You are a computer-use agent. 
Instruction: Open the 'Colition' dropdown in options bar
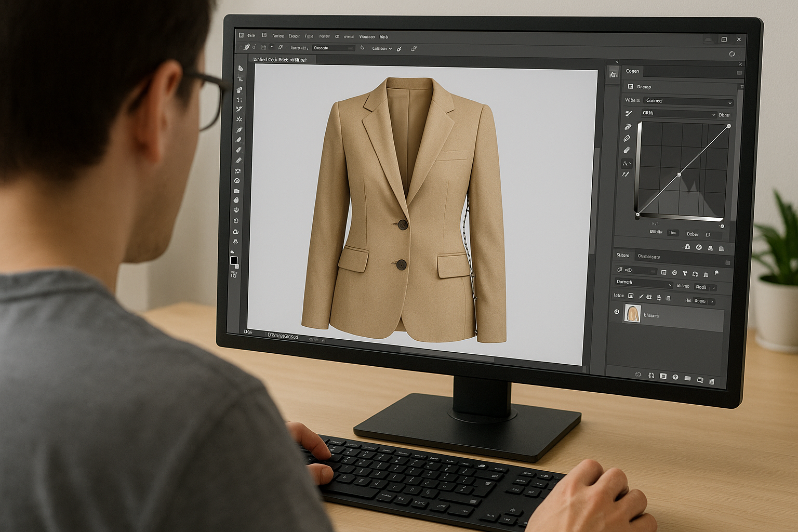pos(382,48)
